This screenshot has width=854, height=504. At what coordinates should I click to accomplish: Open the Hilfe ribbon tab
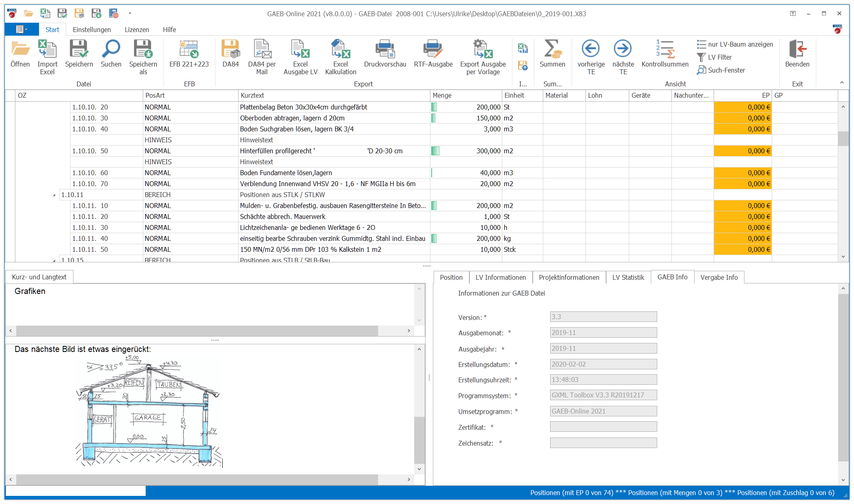tap(169, 30)
